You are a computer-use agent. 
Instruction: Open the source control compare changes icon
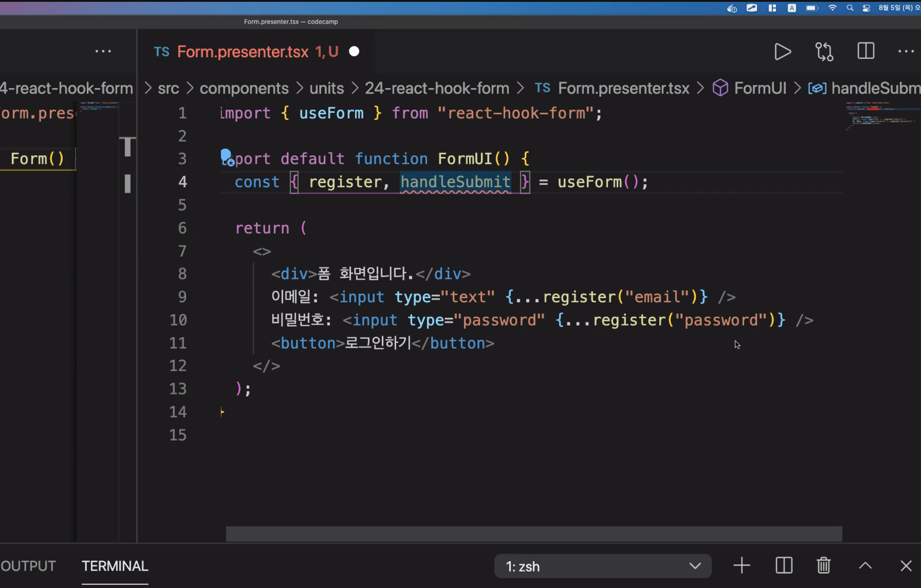(824, 52)
